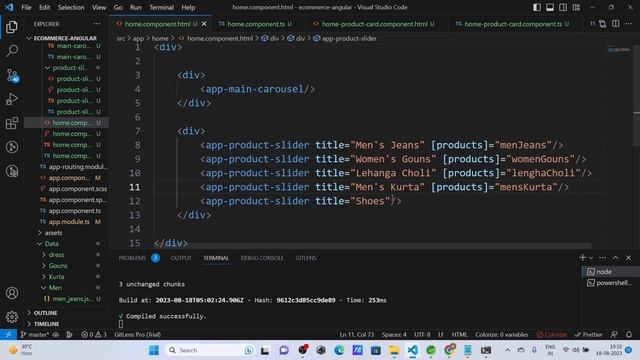Viewport: 640px width, 360px height.
Task: Open the Extensions view
Action: tap(12, 123)
